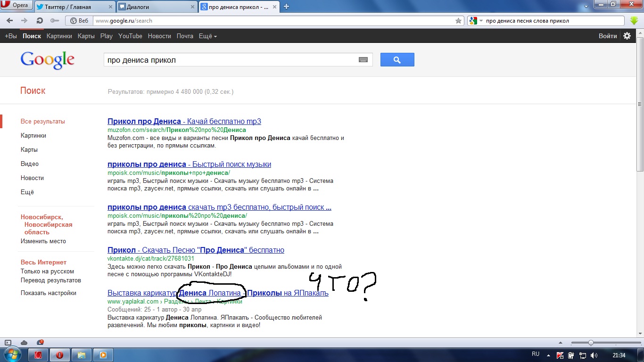The width and height of the screenshot is (644, 362).
Task: Close the Твиттер / Главная tab
Action: (x=110, y=7)
